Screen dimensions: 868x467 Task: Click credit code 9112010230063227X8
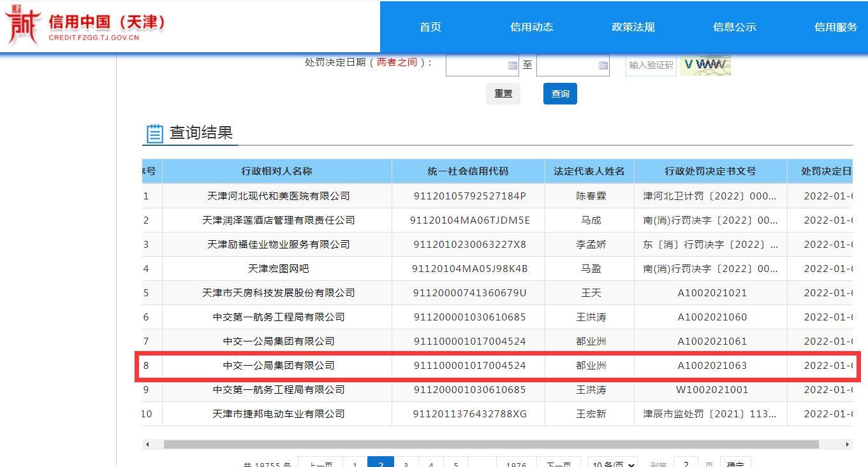[x=470, y=245]
